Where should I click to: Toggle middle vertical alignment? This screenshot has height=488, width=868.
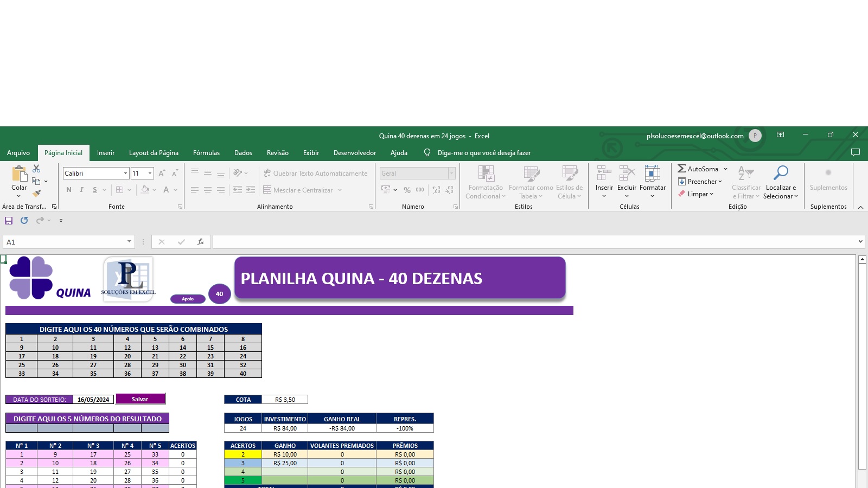(208, 173)
